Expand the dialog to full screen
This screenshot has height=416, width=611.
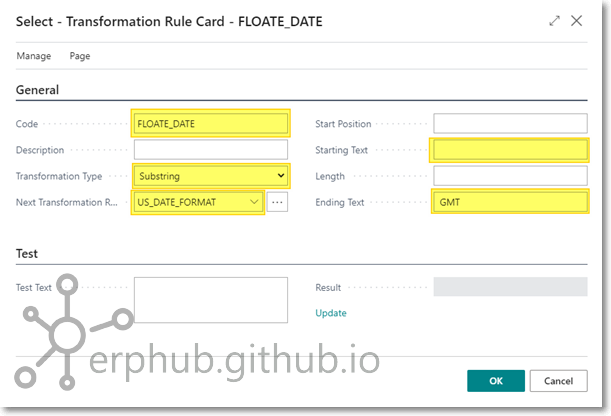click(x=555, y=20)
